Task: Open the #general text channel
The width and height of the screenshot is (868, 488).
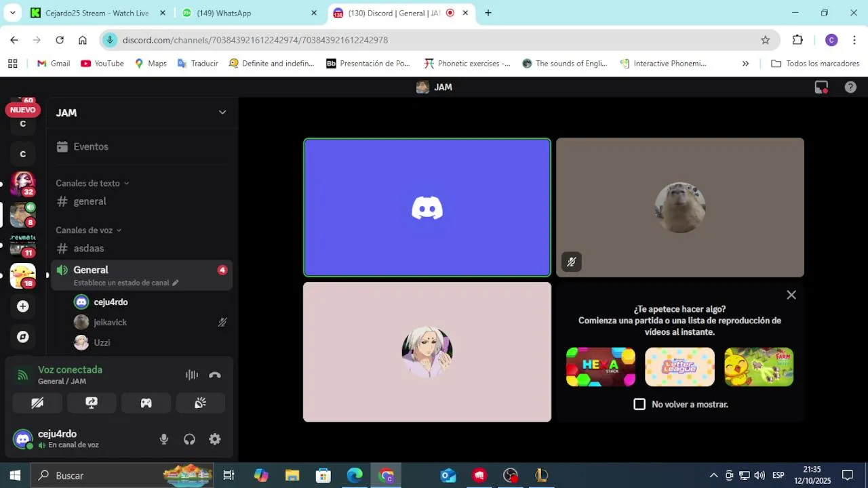Action: click(142, 201)
